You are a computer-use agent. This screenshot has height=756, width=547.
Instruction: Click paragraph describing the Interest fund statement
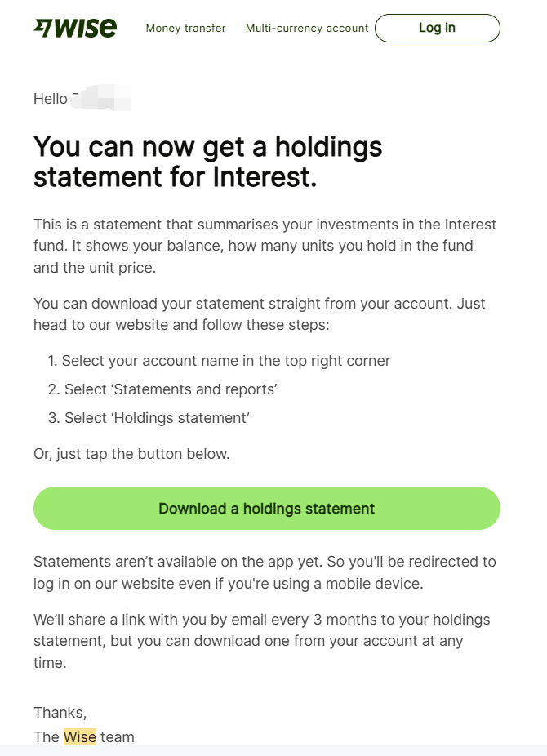pyautogui.click(x=265, y=246)
